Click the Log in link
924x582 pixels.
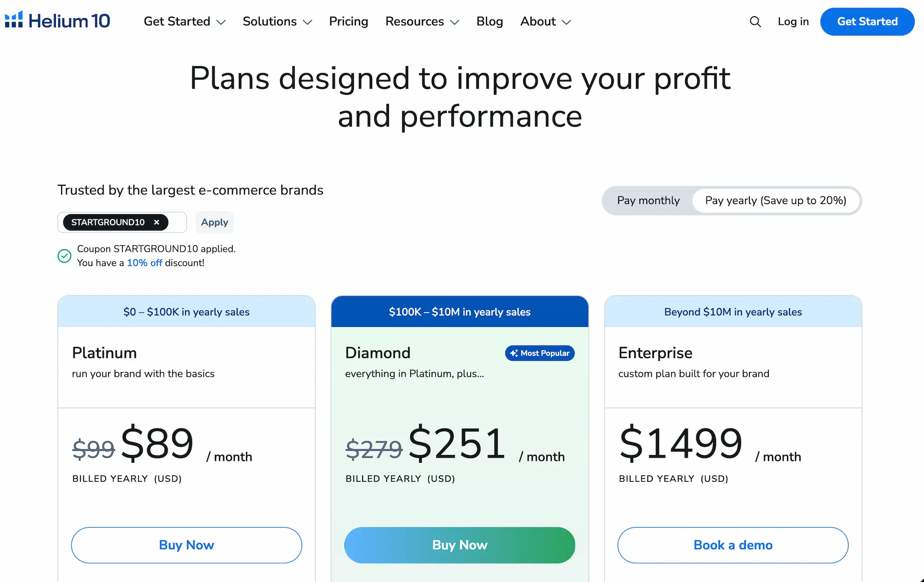tap(793, 21)
